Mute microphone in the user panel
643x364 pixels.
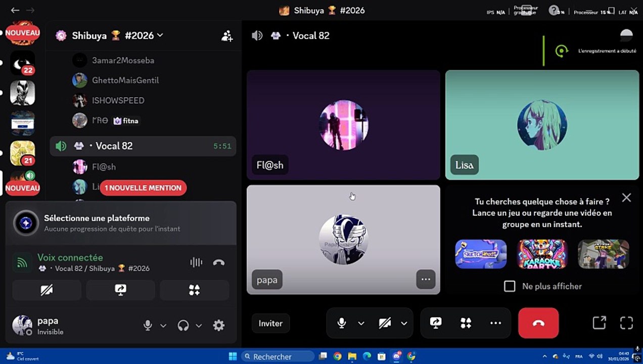[148, 326]
